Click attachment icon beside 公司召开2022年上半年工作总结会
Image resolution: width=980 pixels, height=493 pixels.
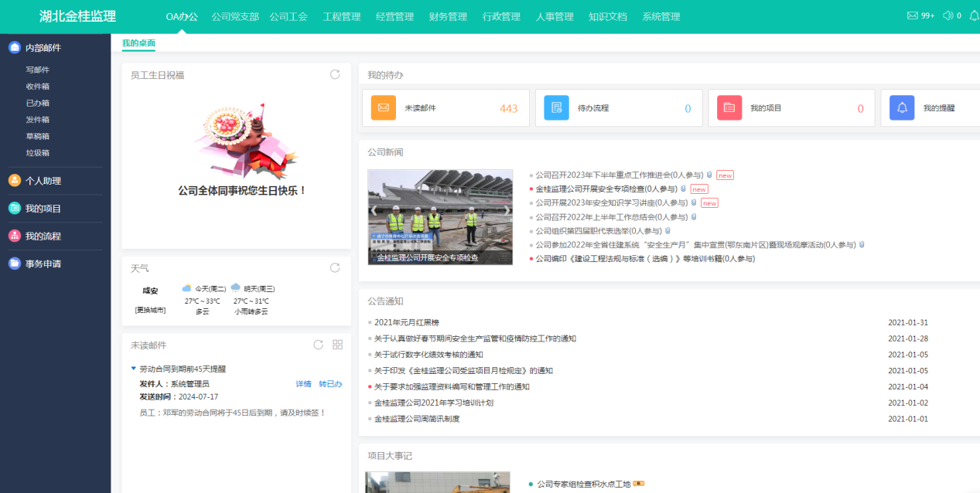[x=694, y=216]
